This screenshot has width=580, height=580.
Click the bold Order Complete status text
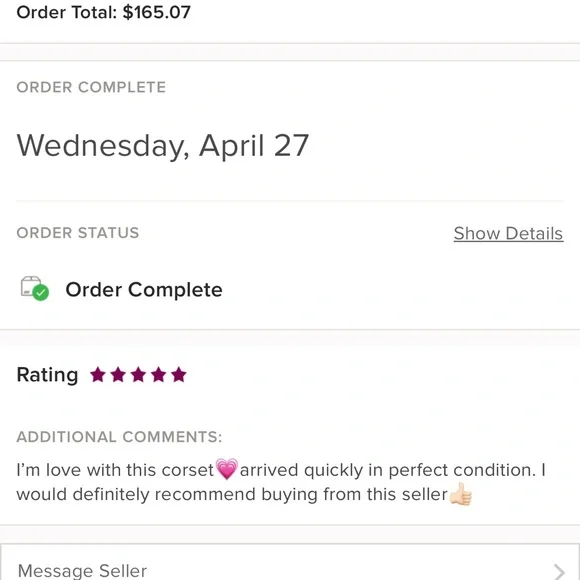144,290
